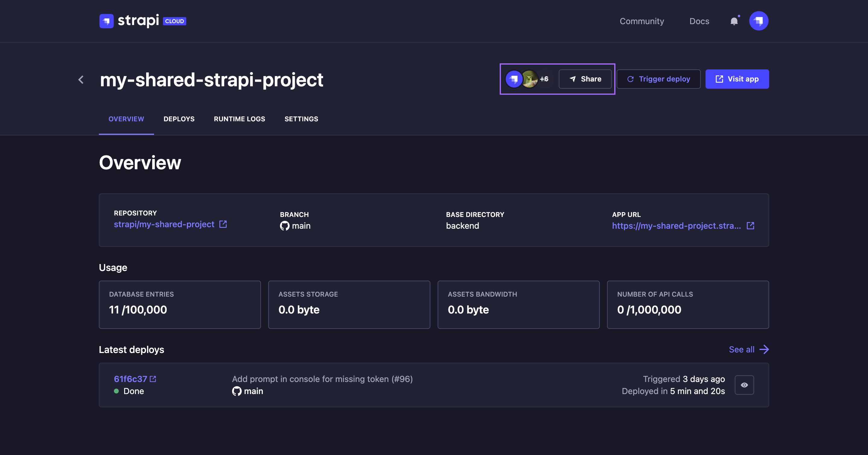The image size is (868, 455).
Task: Switch to the Deploys tab
Action: 179,119
